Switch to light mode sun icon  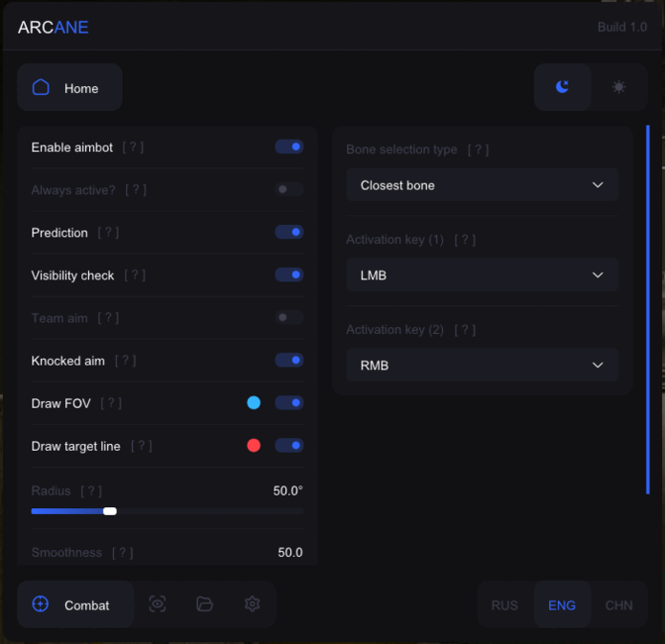tap(619, 87)
